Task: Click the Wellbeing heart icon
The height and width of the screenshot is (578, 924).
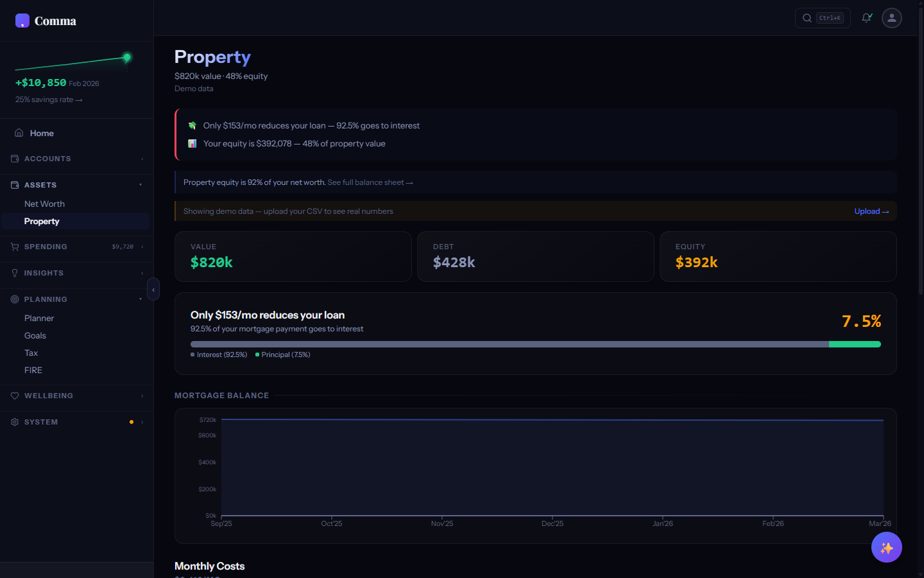Action: tap(14, 396)
